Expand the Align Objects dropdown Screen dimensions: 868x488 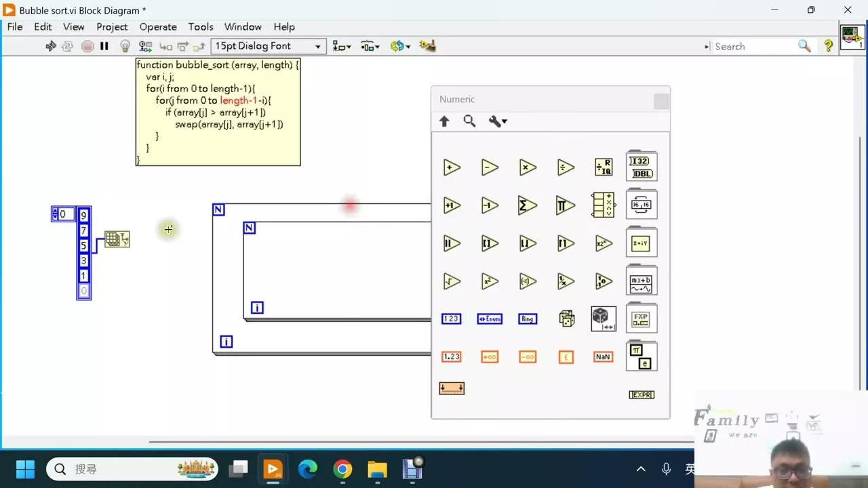click(342, 46)
